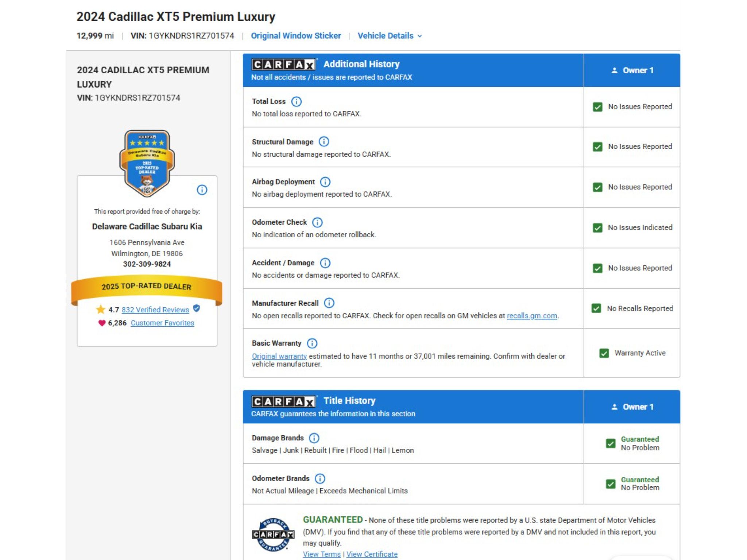Viewport: 747px width, 560px height.
Task: Click the pink heart favorites icon
Action: coord(102,323)
